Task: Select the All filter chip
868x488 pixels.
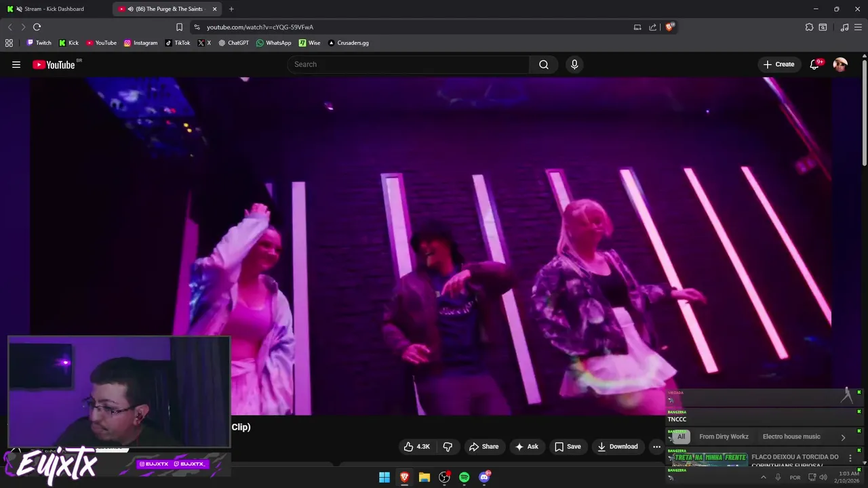Action: point(681,436)
